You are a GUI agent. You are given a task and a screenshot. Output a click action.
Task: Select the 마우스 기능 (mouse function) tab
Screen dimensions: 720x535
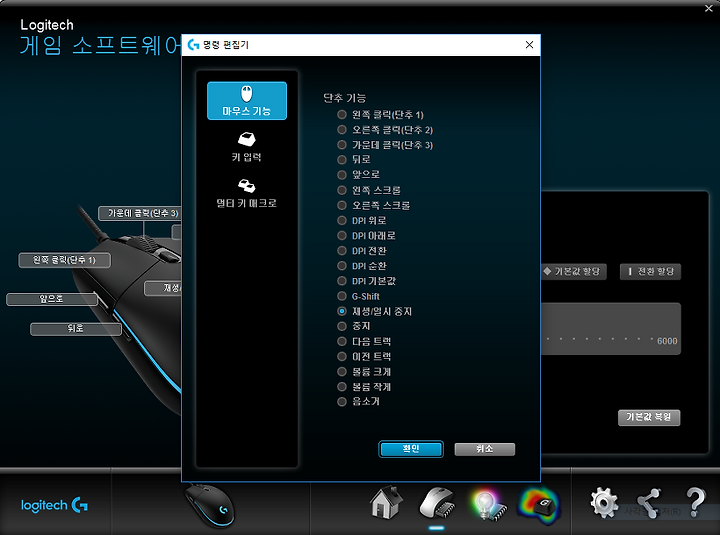tap(247, 101)
